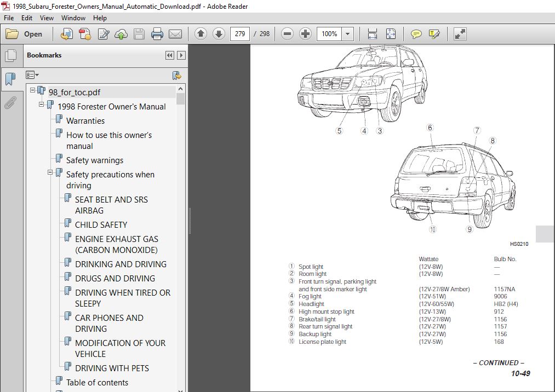Open MODIFICATION OF YOUR VEHICLE bookmark
The height and width of the screenshot is (392, 555).
tap(121, 349)
